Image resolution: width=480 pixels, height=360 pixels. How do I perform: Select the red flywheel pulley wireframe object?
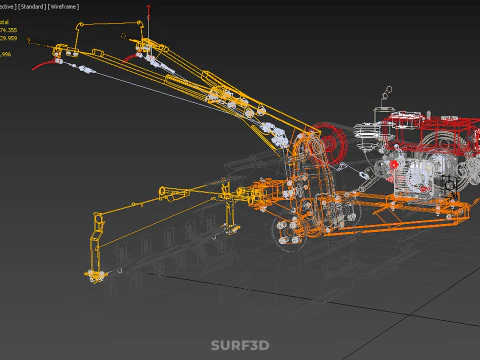329,143
